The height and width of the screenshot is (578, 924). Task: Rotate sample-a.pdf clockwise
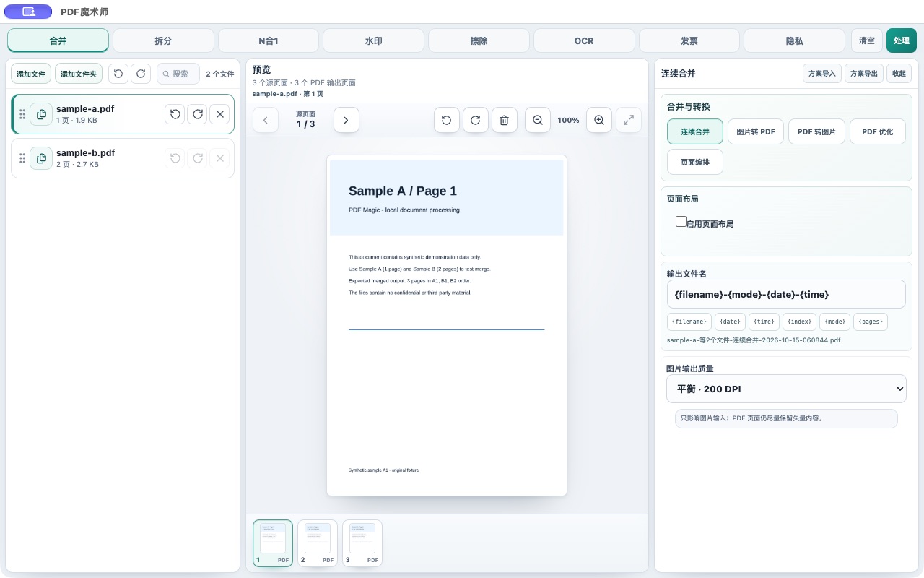tap(197, 114)
